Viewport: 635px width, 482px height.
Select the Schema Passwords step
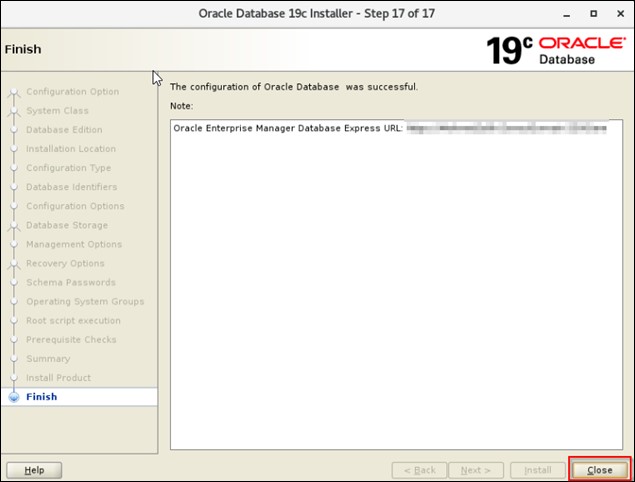click(x=71, y=282)
